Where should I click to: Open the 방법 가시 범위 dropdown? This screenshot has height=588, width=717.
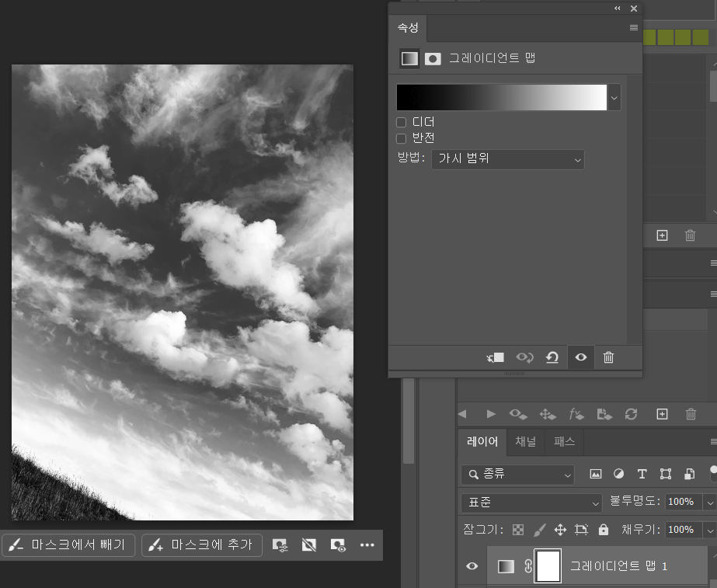[x=507, y=159]
